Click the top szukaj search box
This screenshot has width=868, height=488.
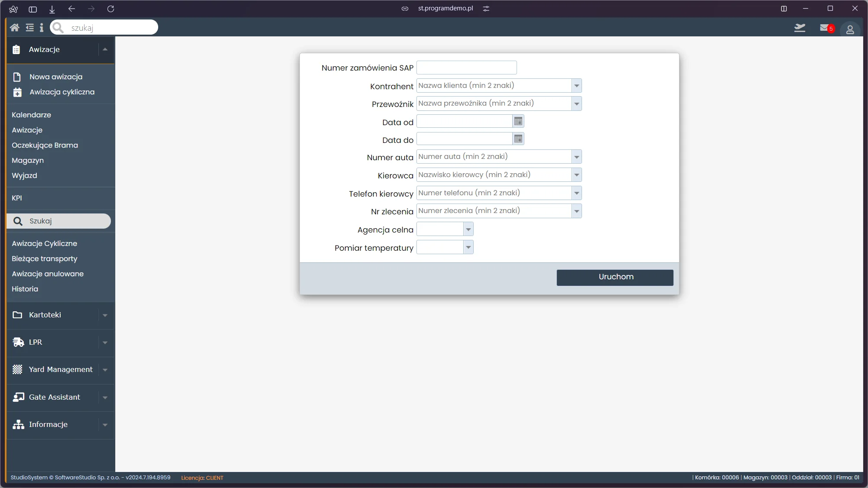104,27
